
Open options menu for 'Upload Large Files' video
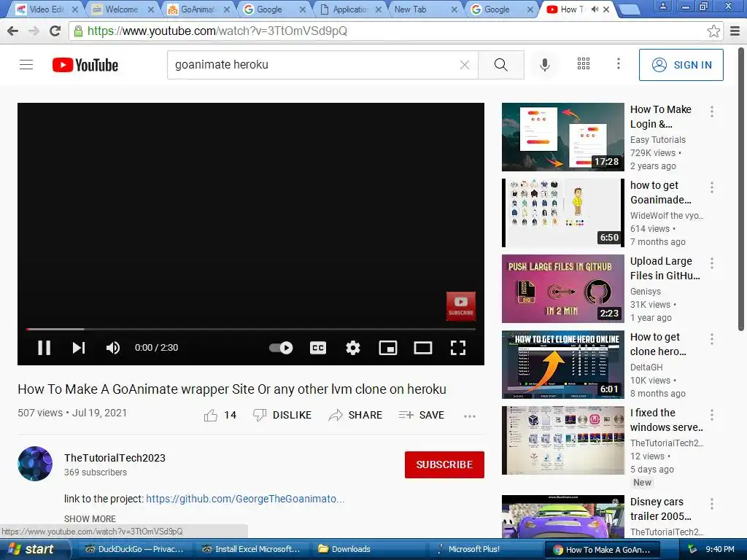712,262
